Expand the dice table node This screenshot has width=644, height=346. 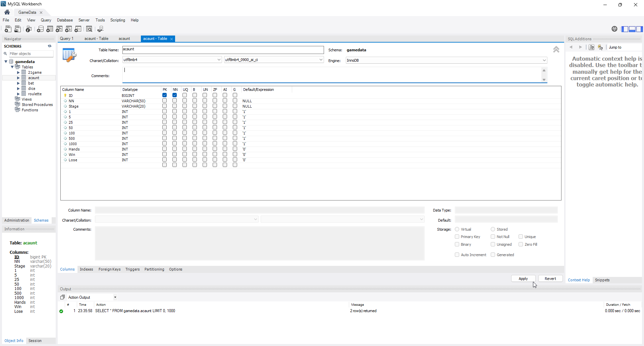pos(18,89)
